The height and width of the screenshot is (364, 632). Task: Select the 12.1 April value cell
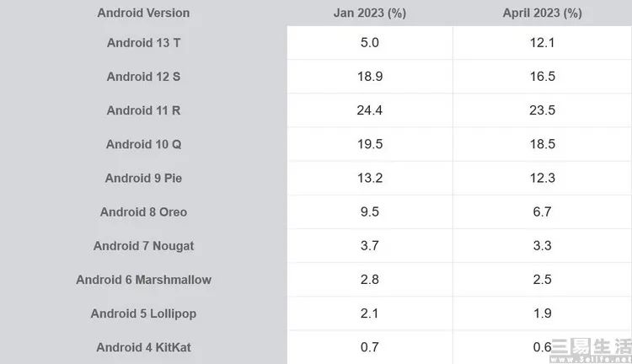point(542,43)
